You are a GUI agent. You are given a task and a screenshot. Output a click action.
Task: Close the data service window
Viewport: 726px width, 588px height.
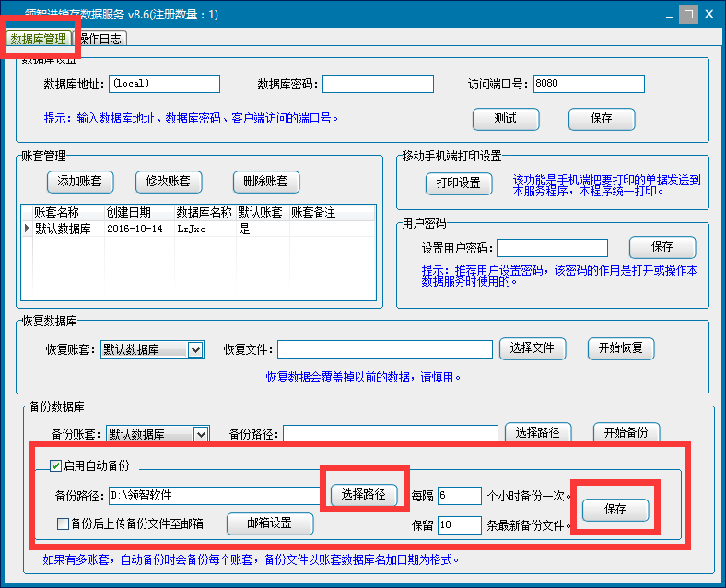[x=709, y=15]
